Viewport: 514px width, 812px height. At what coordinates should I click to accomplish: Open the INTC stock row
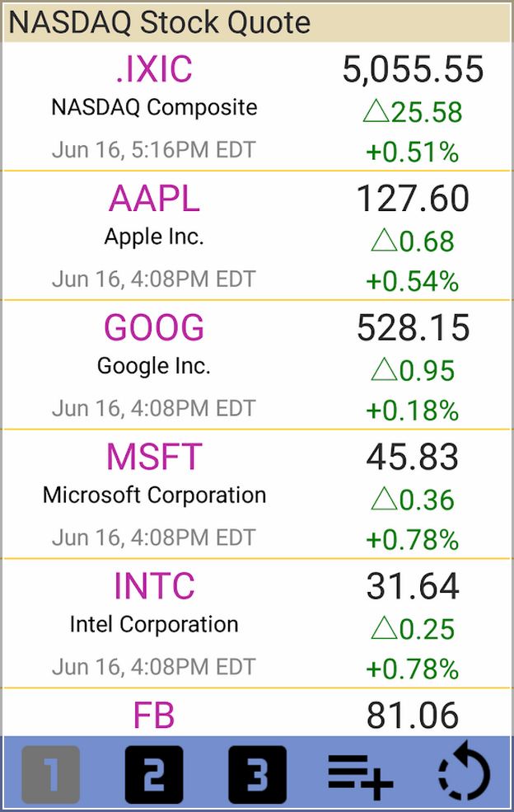[x=257, y=623]
